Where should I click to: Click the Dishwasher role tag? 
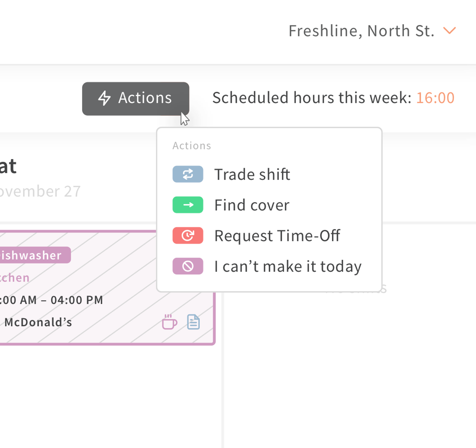[35, 255]
